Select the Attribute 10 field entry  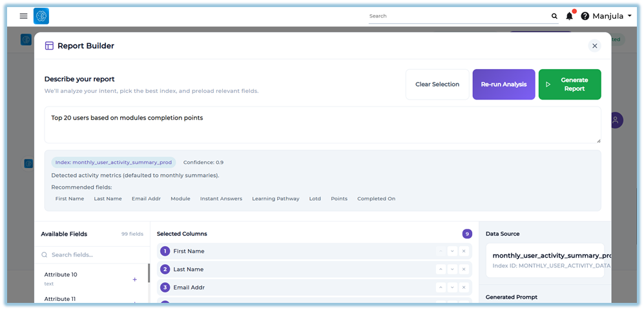tap(61, 278)
